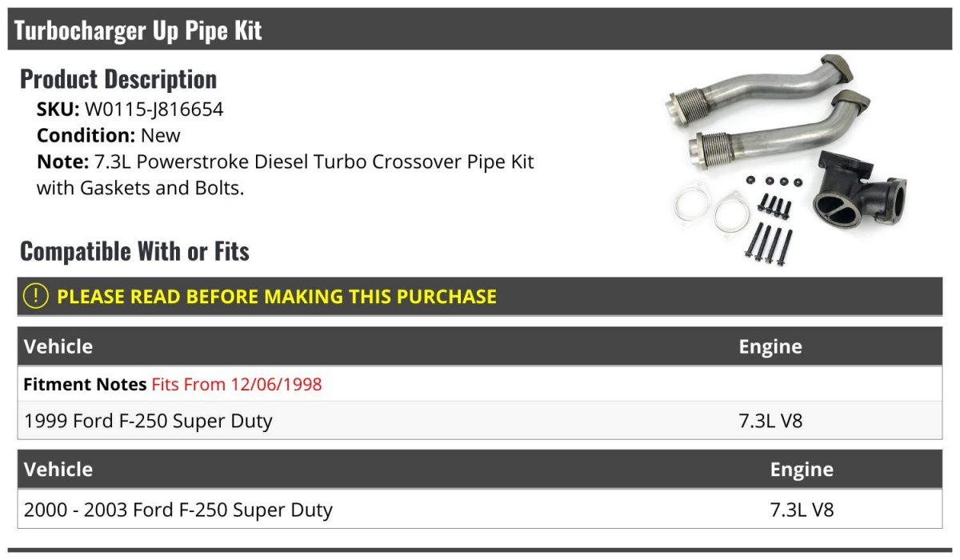Click the yellow exclamation warning icon

[36, 296]
